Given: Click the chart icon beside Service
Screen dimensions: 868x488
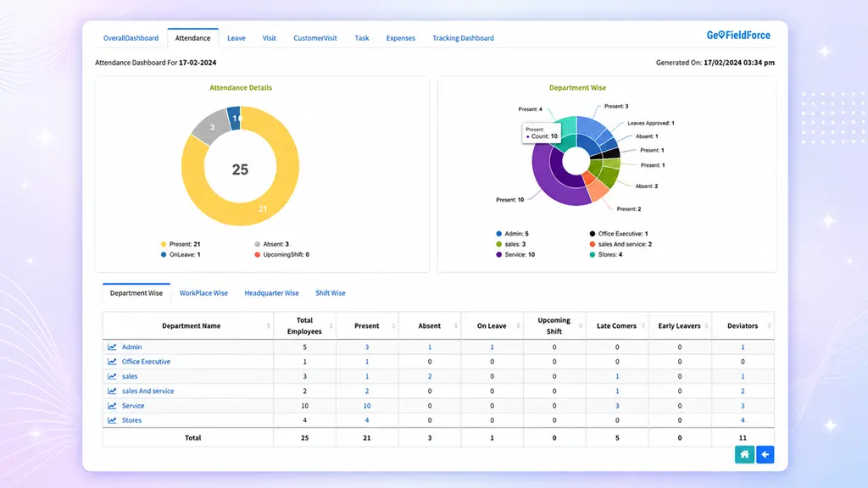Looking at the screenshot, I should coord(112,406).
